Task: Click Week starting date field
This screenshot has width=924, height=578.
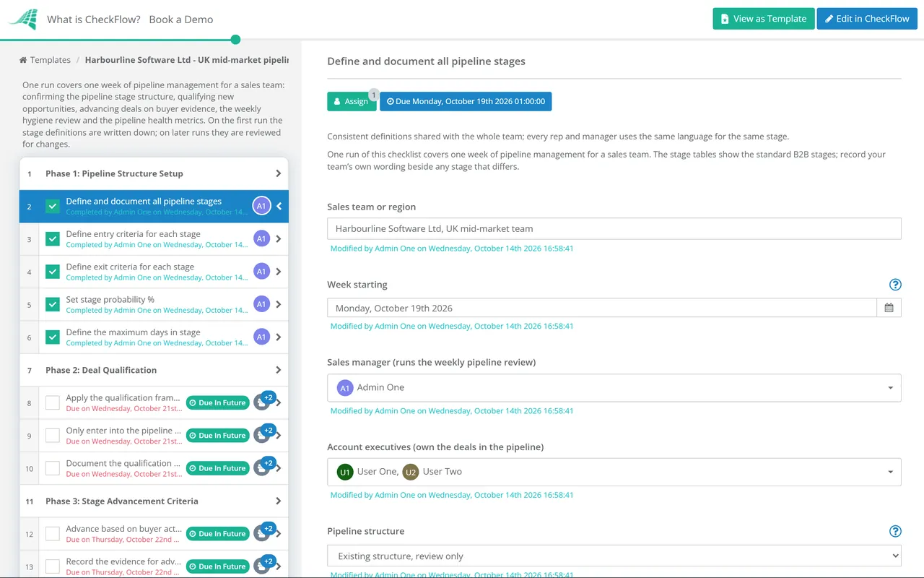Action: (602, 308)
